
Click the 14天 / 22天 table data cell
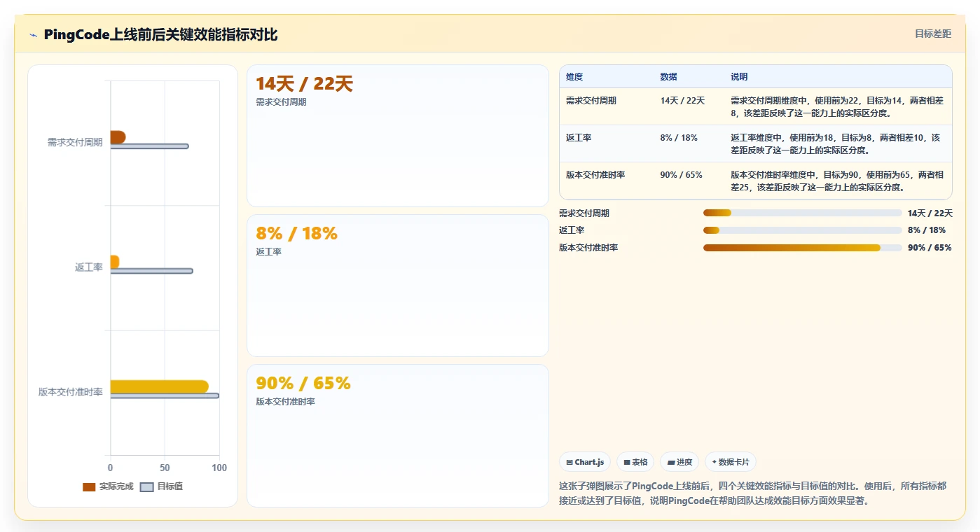682,101
